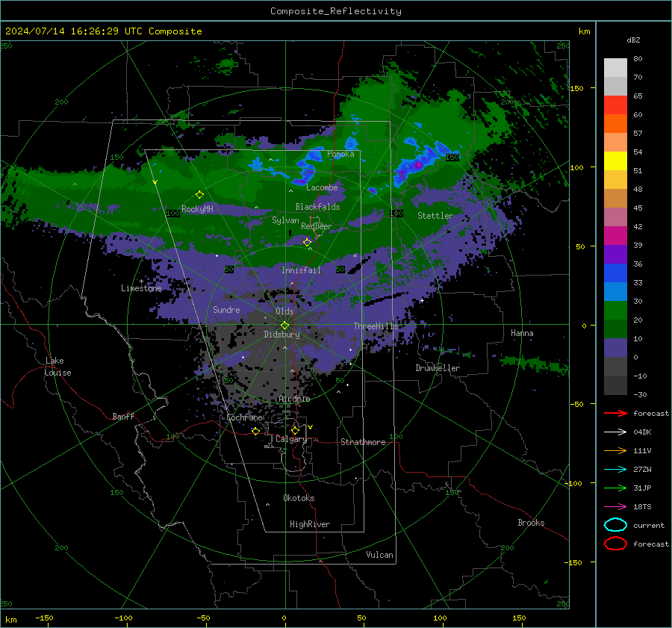Click the Blackfalds city label
The width and height of the screenshot is (672, 628).
pos(317,207)
